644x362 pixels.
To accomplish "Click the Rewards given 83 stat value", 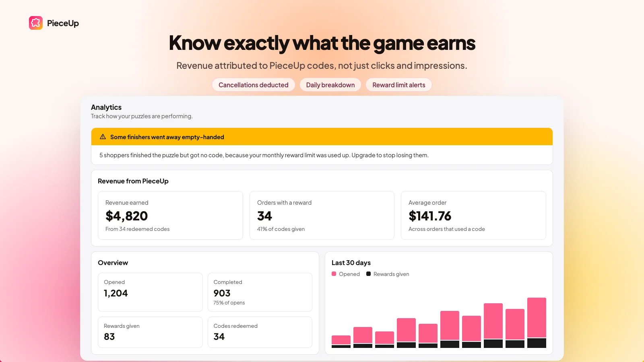I will 109,337.
